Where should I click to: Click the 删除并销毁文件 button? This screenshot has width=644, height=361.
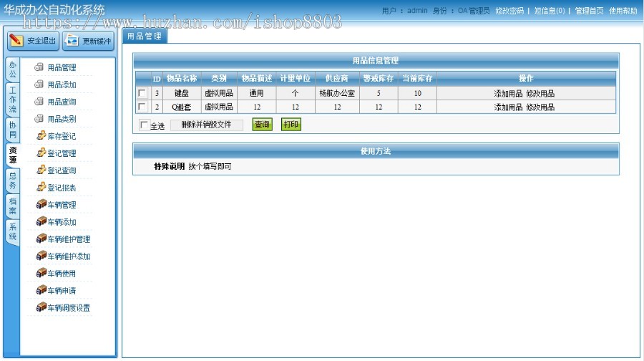click(207, 125)
